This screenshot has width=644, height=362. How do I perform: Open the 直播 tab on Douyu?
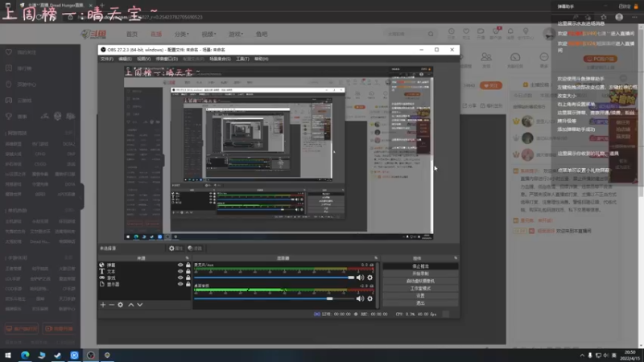pyautogui.click(x=156, y=34)
